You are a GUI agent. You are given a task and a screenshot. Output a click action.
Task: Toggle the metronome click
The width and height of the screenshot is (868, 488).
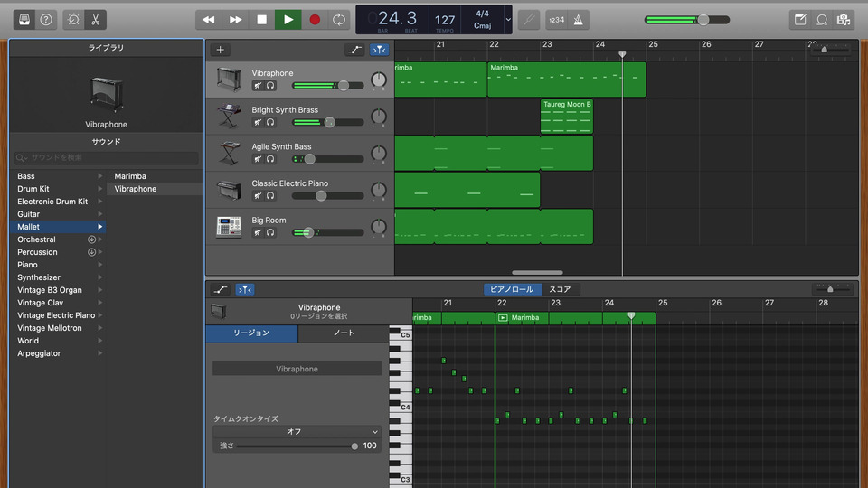point(579,19)
